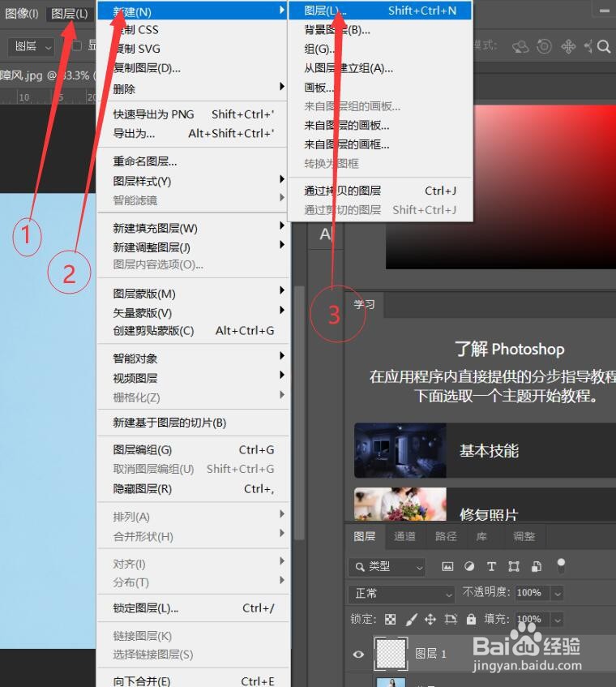616x687 pixels.
Task: Switch to the 调整 tab
Action: coord(524,536)
